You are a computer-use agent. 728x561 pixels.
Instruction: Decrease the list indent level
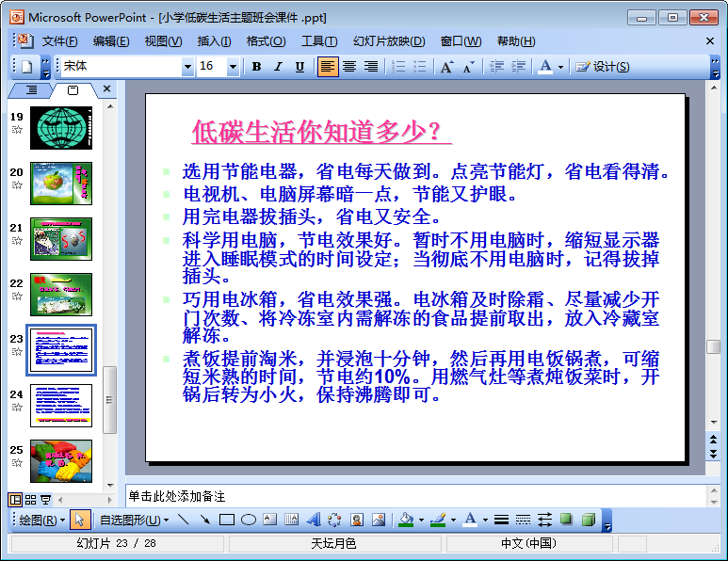point(496,67)
